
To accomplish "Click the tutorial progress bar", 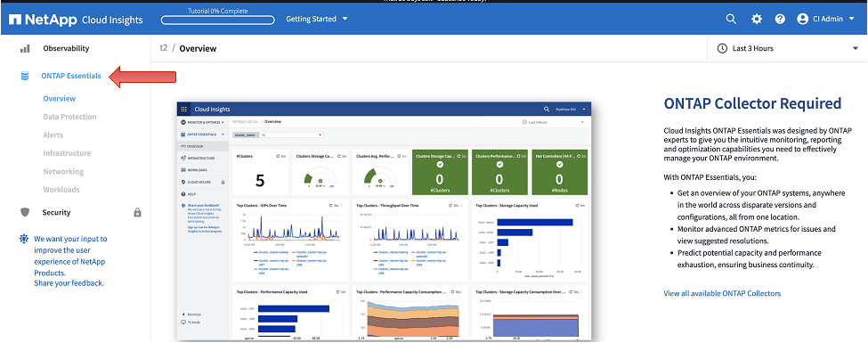I will tap(218, 20).
